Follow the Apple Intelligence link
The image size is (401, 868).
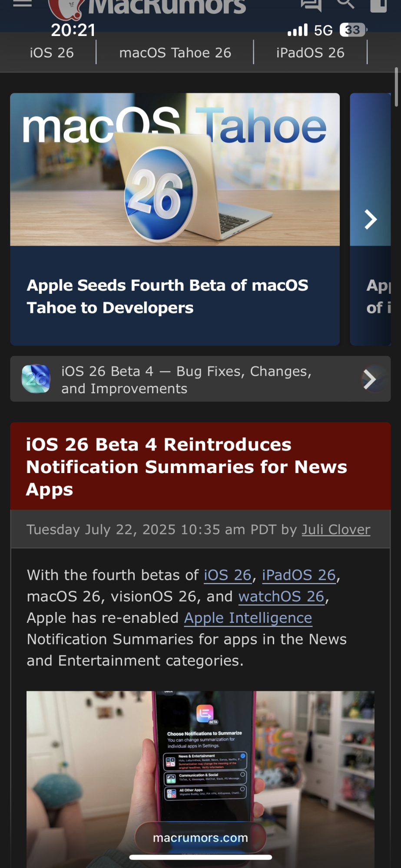[x=248, y=618]
